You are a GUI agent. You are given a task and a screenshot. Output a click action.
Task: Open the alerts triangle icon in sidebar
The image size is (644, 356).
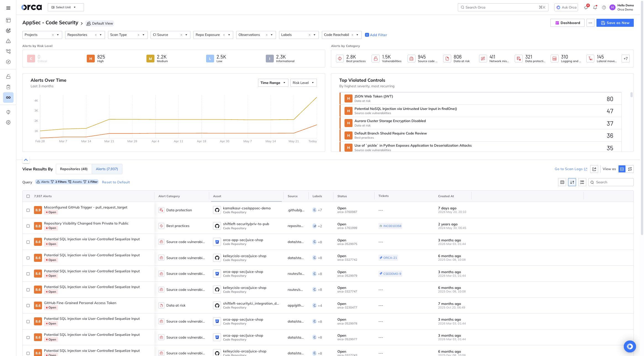(8, 41)
